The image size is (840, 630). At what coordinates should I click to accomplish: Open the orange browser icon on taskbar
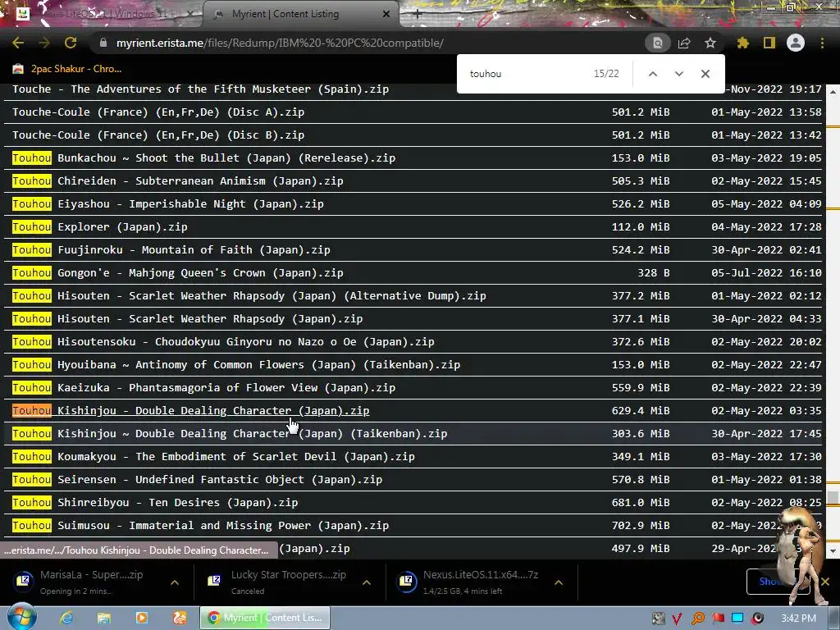point(180,618)
